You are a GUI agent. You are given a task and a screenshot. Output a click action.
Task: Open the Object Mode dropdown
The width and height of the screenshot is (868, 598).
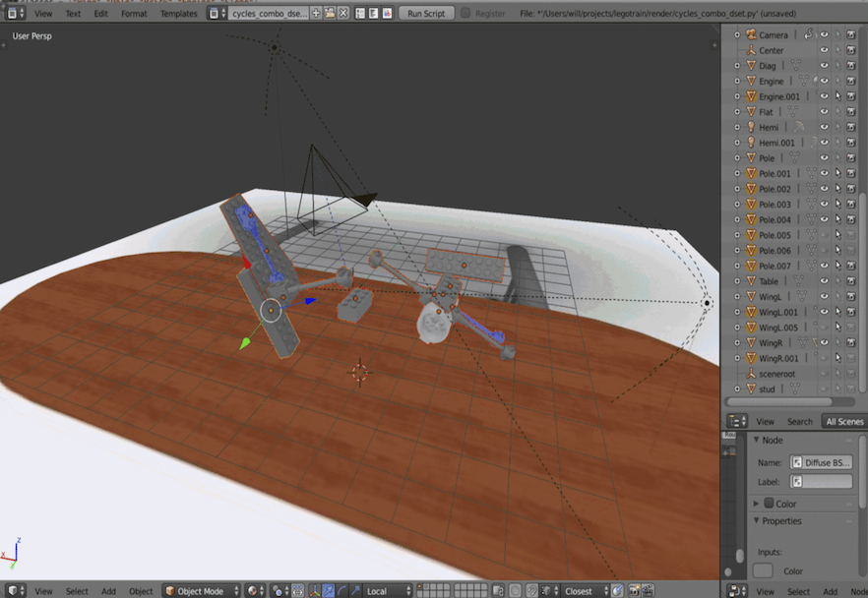coord(201,591)
